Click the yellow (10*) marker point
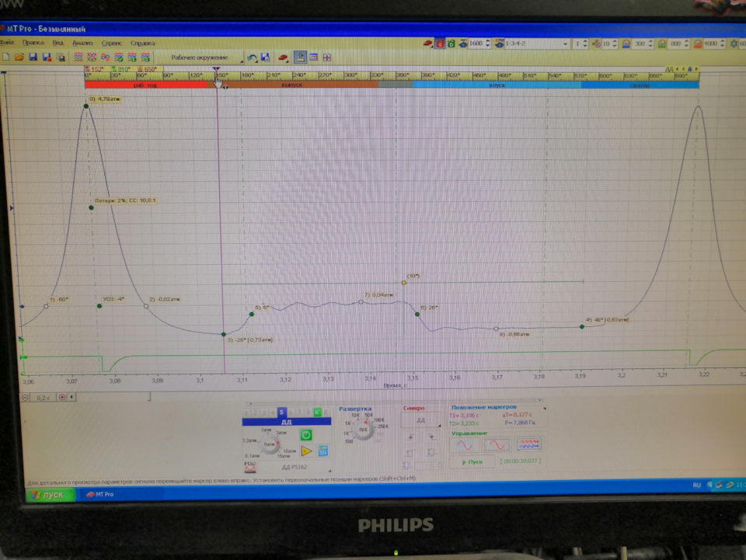Image resolution: width=746 pixels, height=560 pixels. (404, 283)
